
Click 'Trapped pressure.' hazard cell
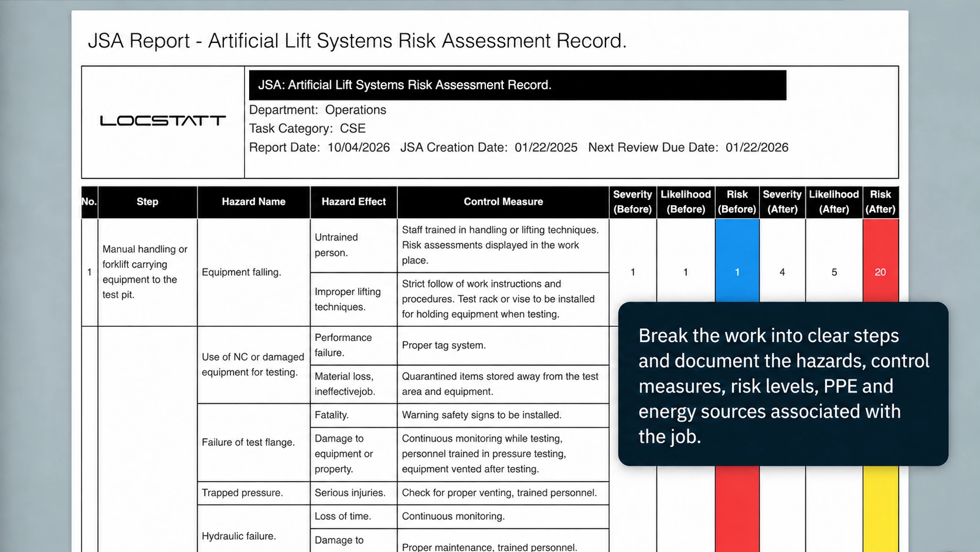click(x=254, y=493)
